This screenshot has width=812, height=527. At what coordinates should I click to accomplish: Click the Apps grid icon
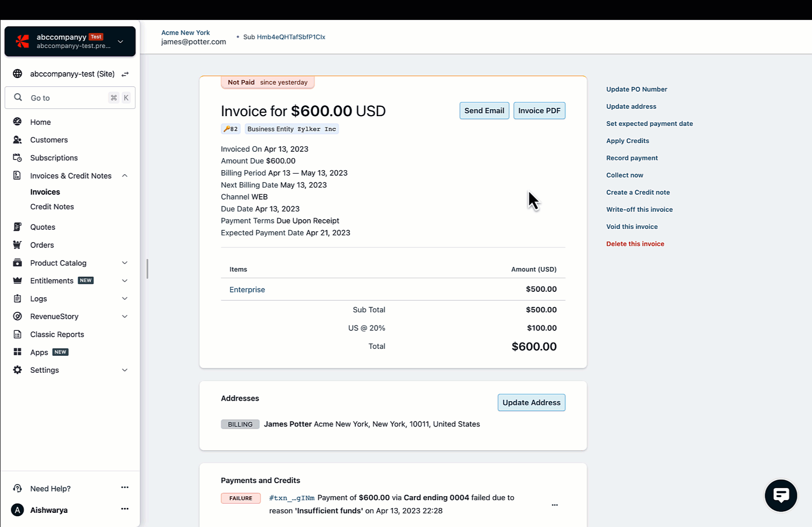(x=18, y=352)
